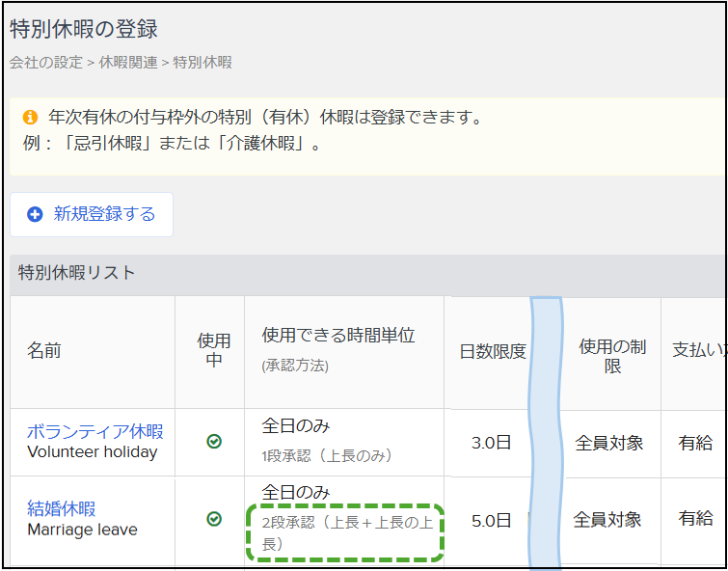
Task: Click the 使用中 column header
Action: 214,351
